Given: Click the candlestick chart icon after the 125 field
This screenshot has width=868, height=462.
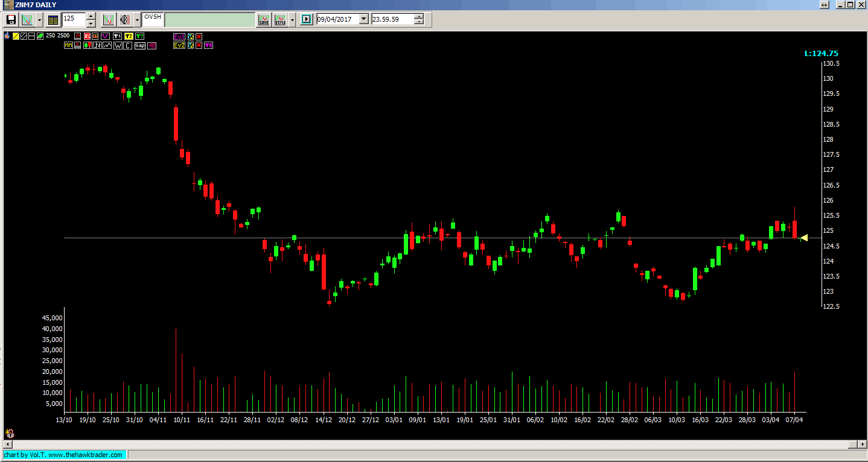Looking at the screenshot, I should [x=108, y=20].
